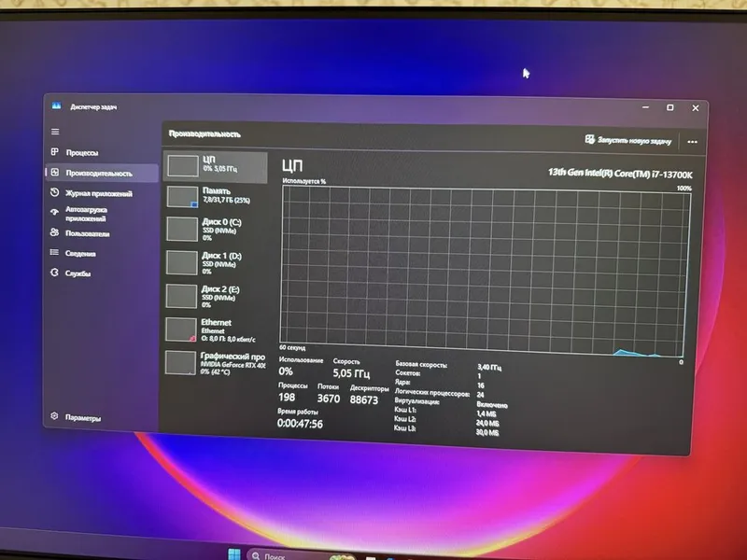Select Диск 2 (E:) item
The height and width of the screenshot is (560, 747).
point(216,296)
